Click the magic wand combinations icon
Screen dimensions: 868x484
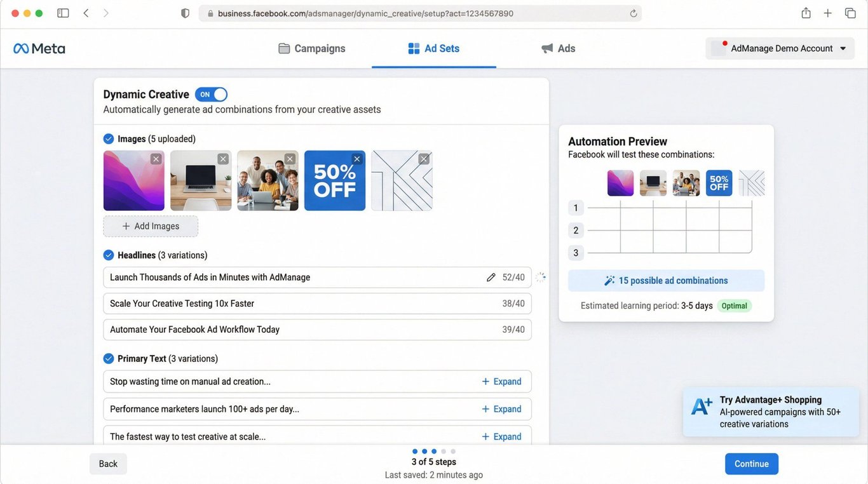click(x=609, y=281)
